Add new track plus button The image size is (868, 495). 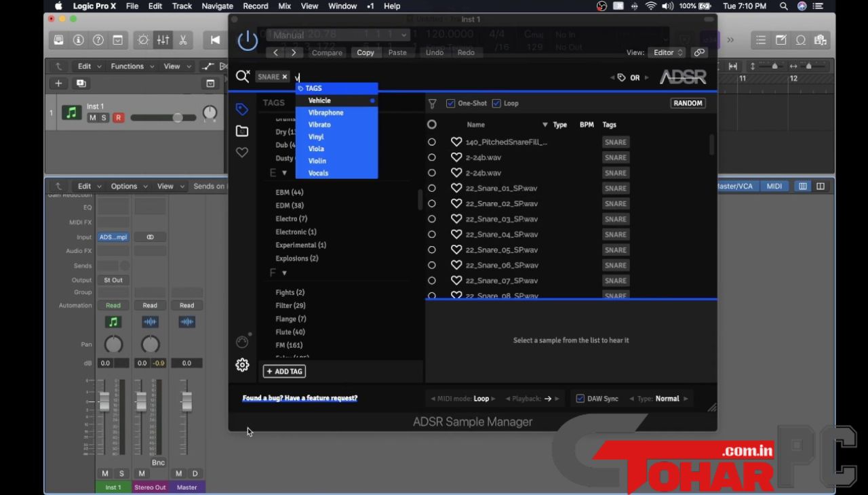58,83
